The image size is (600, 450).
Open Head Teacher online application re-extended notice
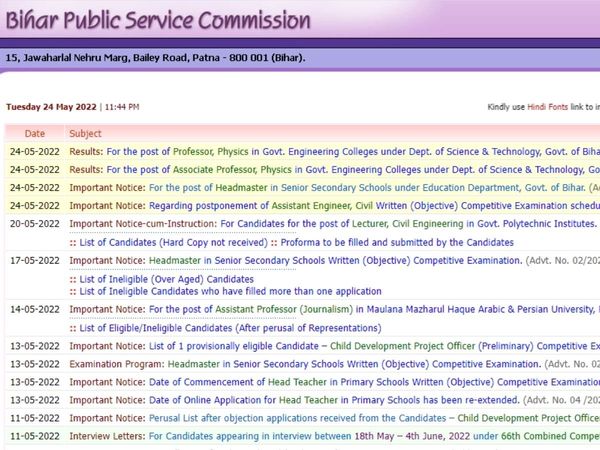pos(334,400)
